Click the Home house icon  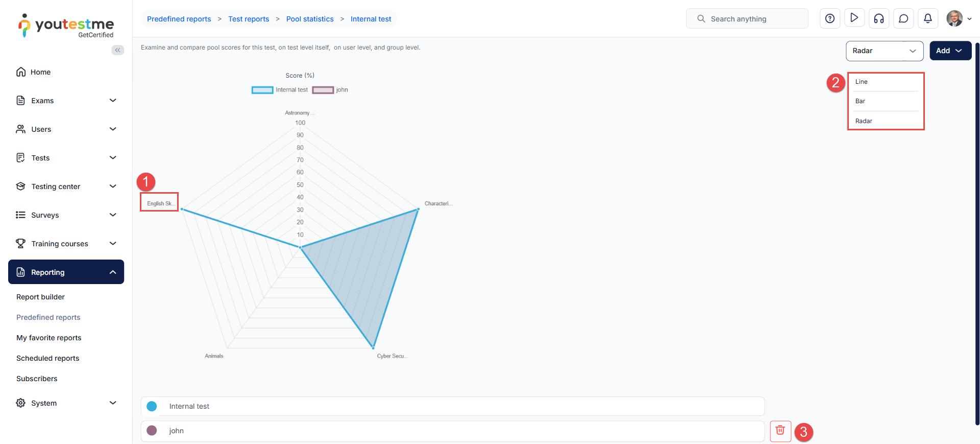[x=21, y=72]
